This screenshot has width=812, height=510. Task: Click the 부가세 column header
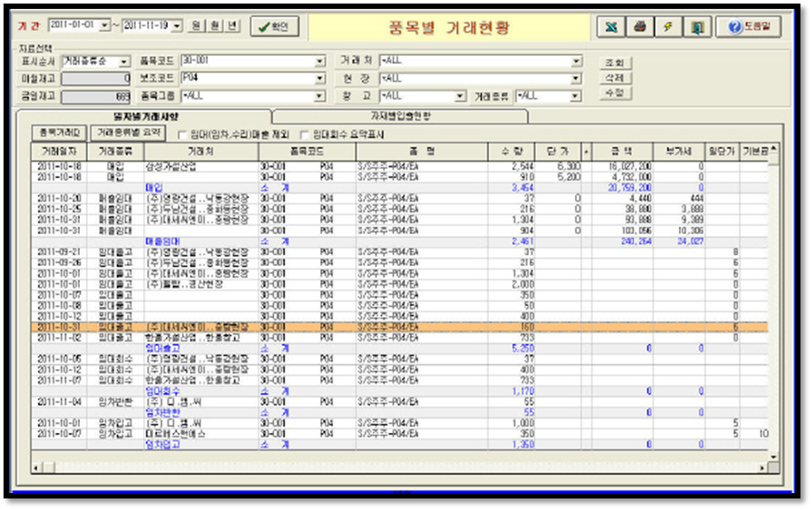click(x=678, y=152)
